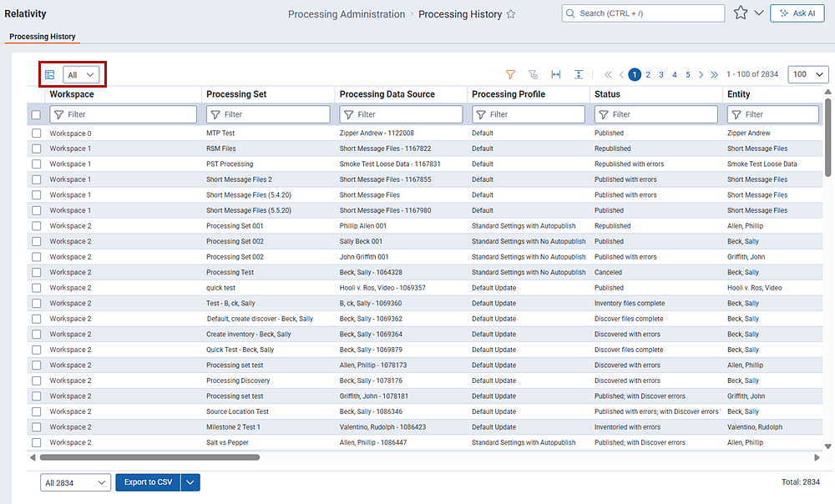Image resolution: width=835 pixels, height=504 pixels.
Task: Open the All view dropdown
Action: (x=81, y=75)
